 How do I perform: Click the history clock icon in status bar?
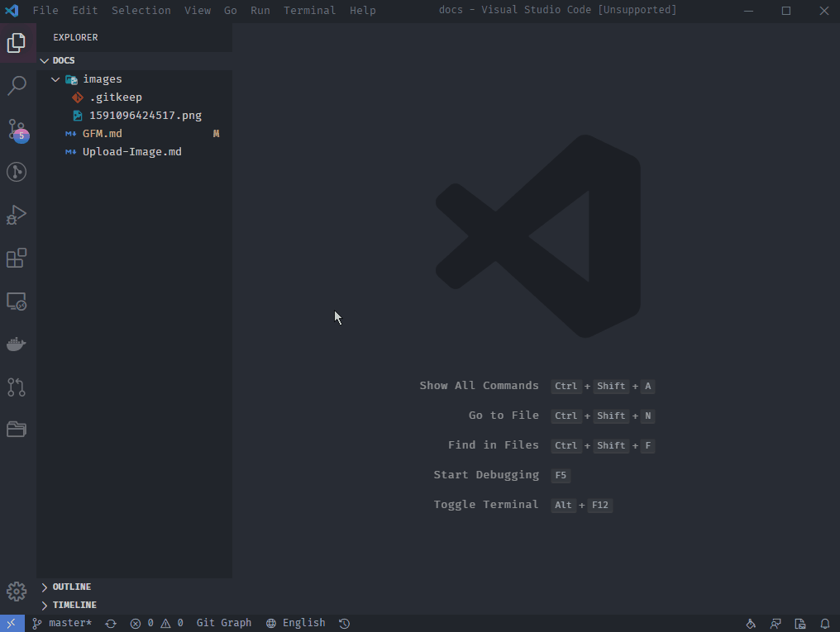(x=345, y=624)
